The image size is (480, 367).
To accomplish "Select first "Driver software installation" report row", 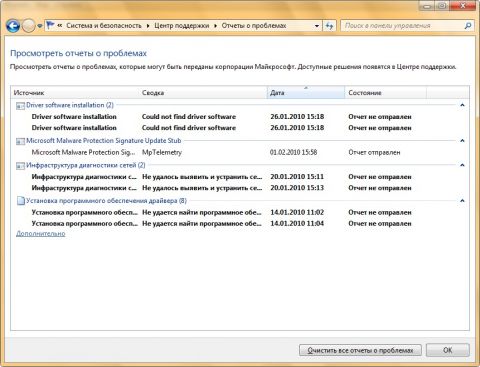I will coord(240,117).
